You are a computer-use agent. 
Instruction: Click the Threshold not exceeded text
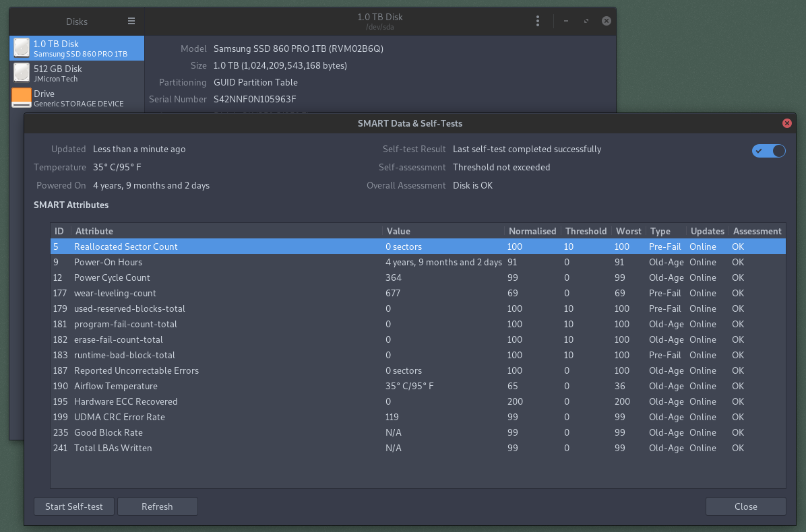(501, 168)
